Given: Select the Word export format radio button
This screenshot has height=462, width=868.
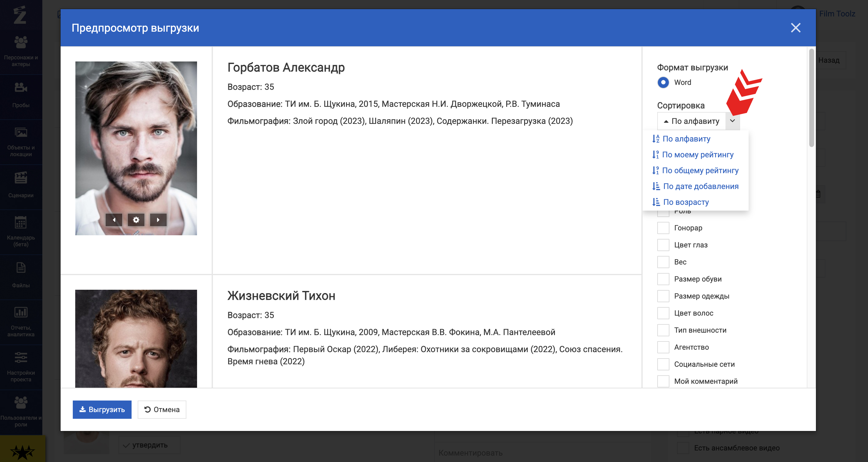Looking at the screenshot, I should (x=663, y=82).
